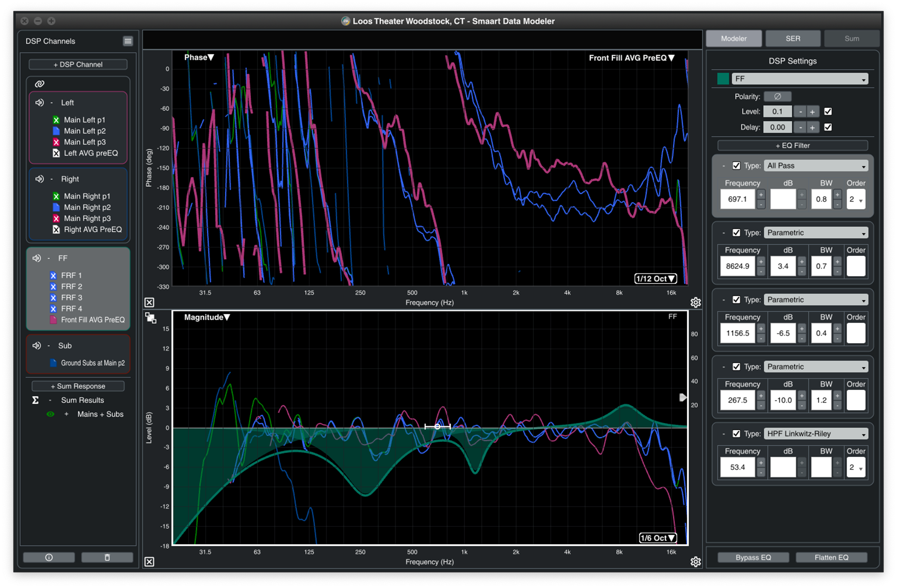Switch to the Modeler tab
Viewport: 897px width, 588px height.
[733, 38]
